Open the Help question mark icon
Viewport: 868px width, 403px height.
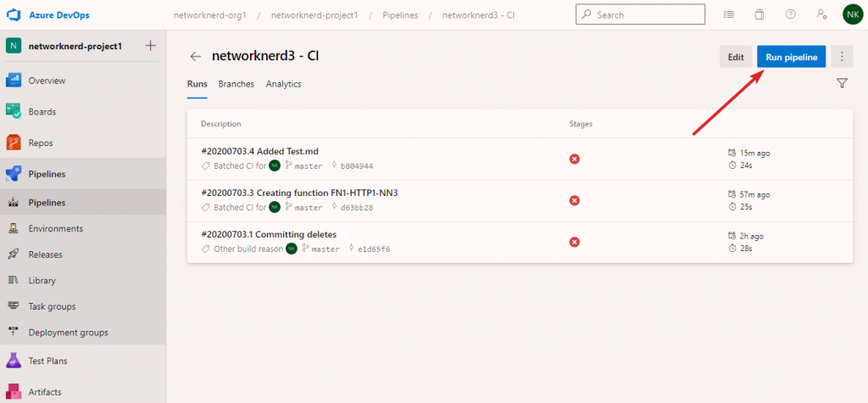[x=791, y=15]
